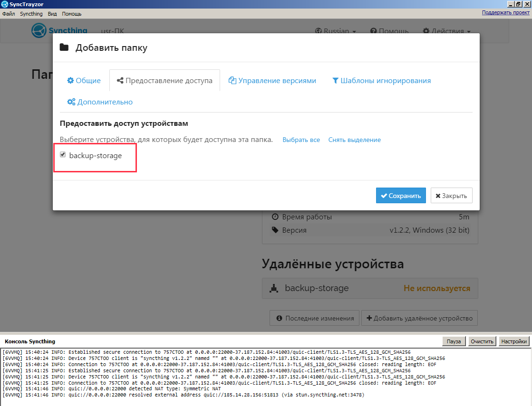532x406 pixels.
Task: Open the Управление версиями tab
Action: (x=272, y=81)
